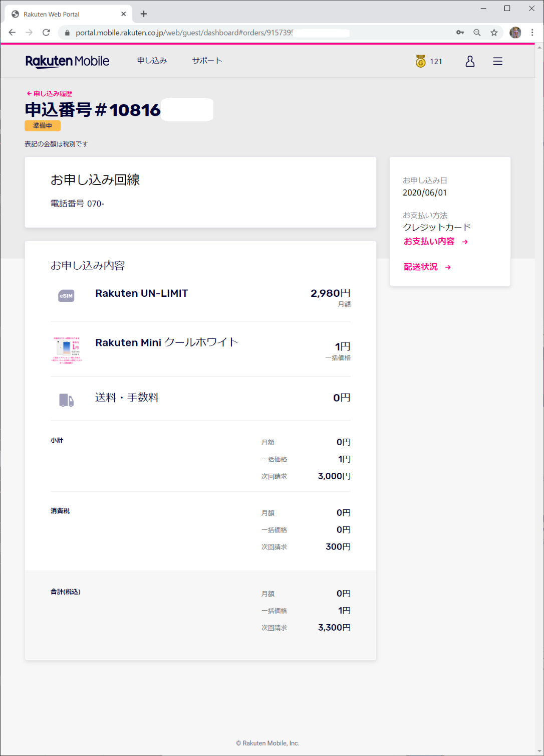Click the Rakuten Mini product thumbnail

[67, 349]
